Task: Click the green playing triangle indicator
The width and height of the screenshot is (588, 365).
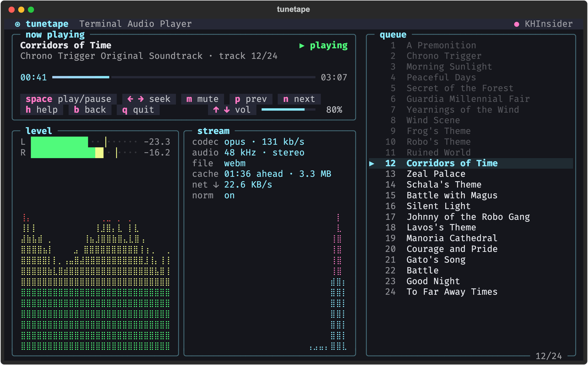Action: 302,46
